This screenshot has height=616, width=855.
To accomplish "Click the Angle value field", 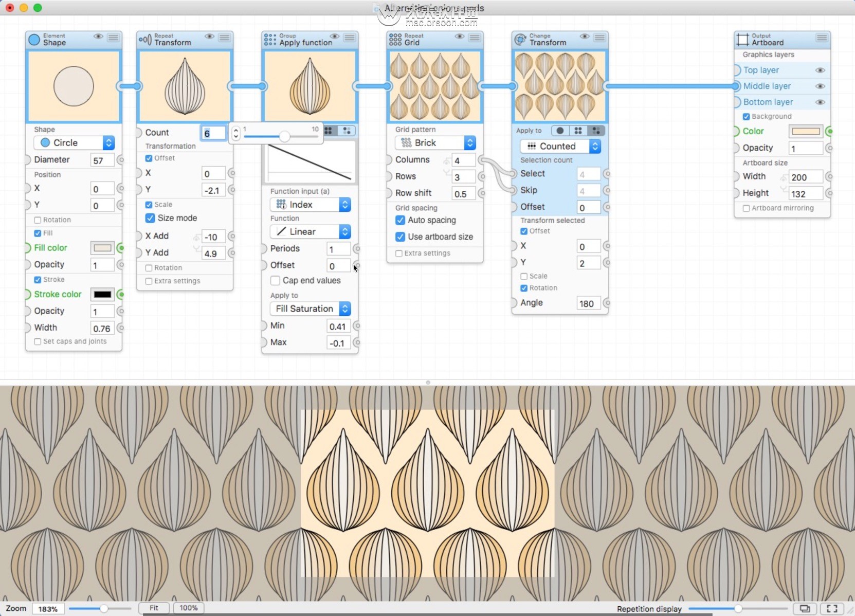I will [588, 303].
